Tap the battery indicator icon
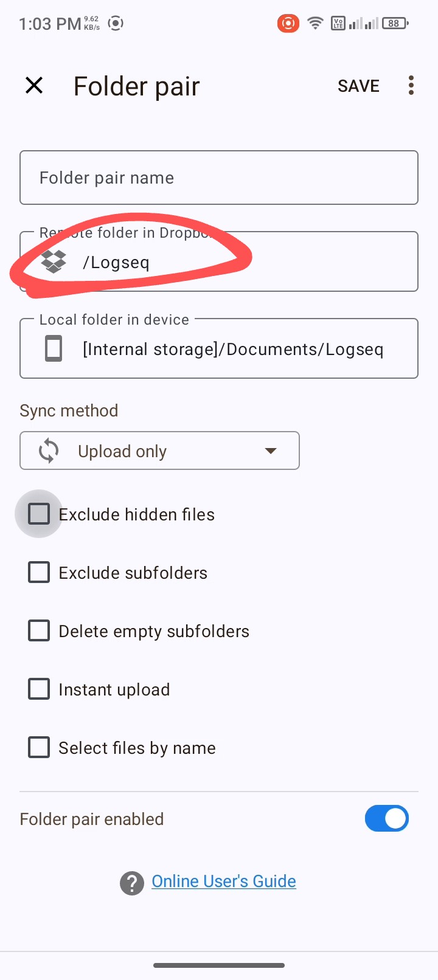The image size is (438, 980). click(x=395, y=24)
